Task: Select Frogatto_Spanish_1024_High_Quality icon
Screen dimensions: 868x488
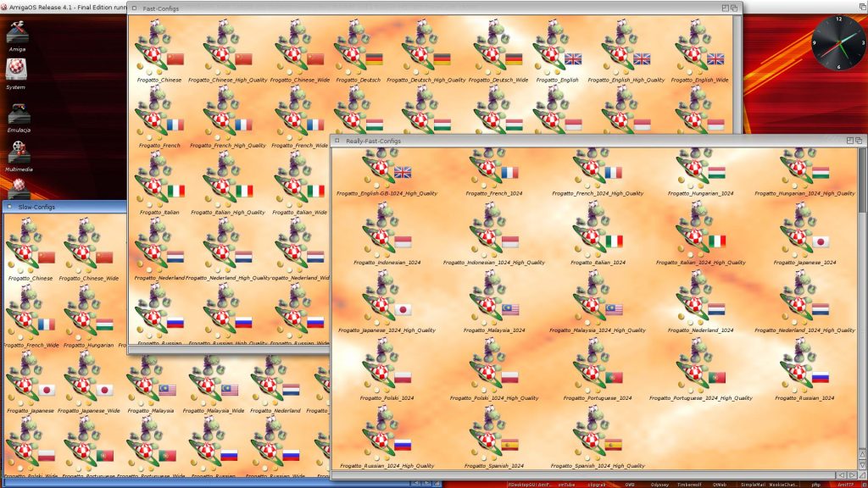Action: [x=598, y=438]
